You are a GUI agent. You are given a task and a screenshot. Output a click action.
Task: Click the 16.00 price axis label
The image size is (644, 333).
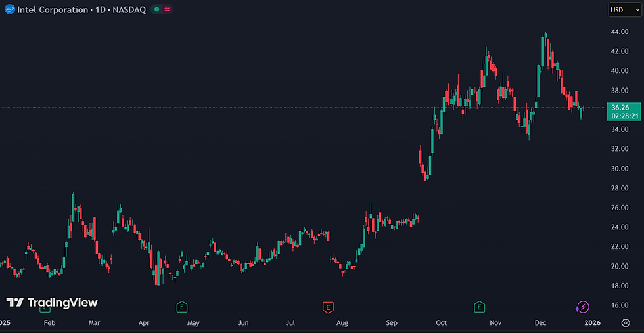tap(619, 305)
